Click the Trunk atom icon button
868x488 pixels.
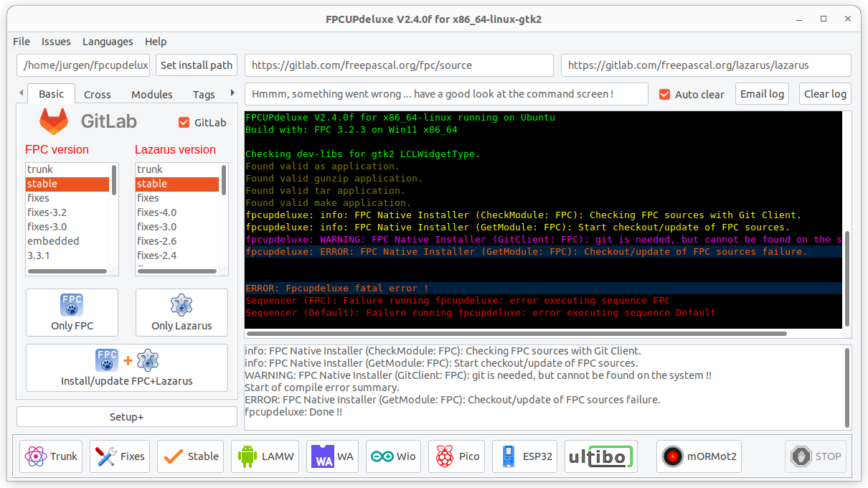51,456
